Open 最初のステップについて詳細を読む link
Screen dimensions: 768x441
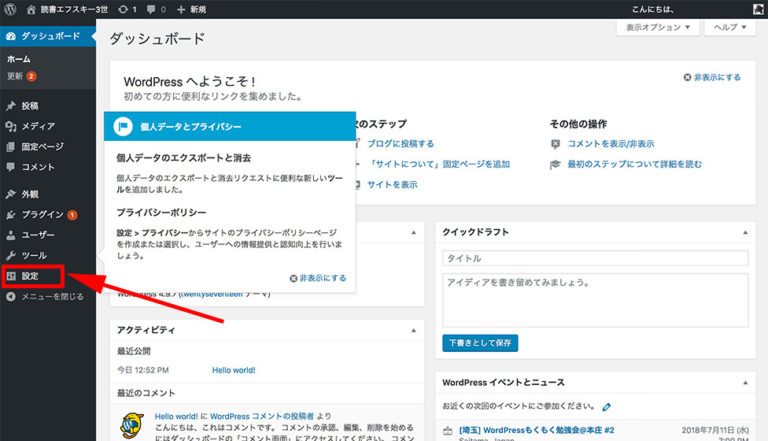pyautogui.click(x=634, y=164)
